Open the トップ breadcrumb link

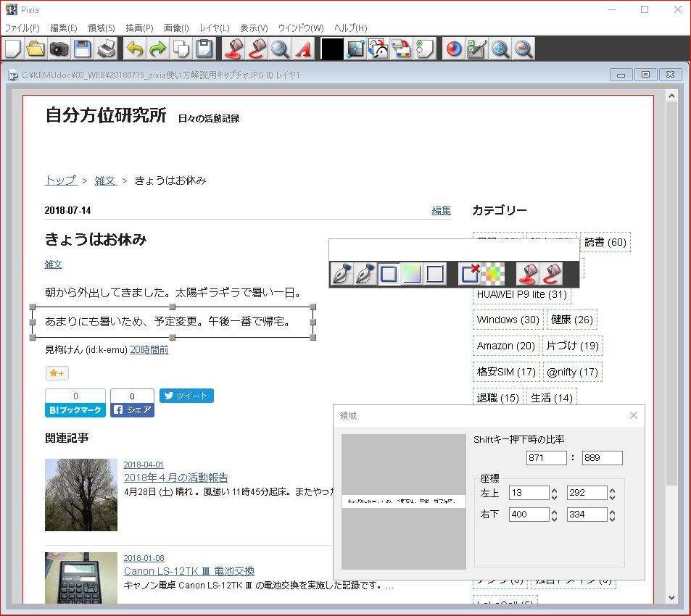(60, 180)
